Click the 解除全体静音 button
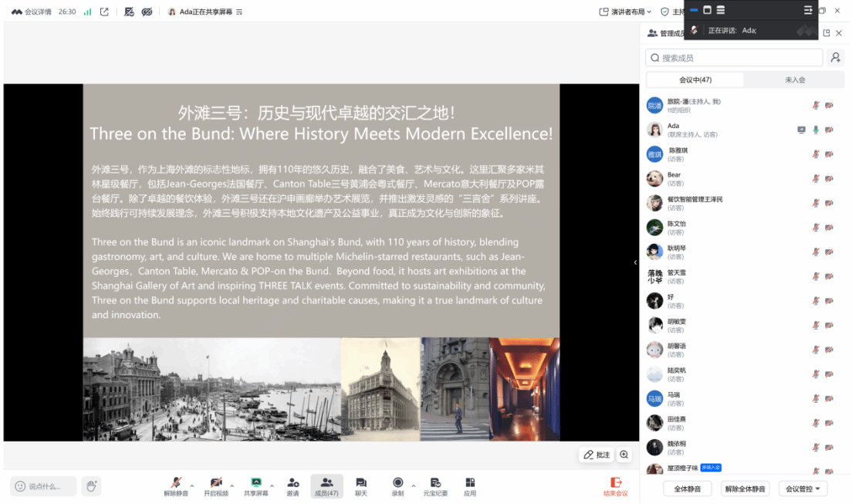Viewport: 852px width, 504px height. pyautogui.click(x=745, y=489)
